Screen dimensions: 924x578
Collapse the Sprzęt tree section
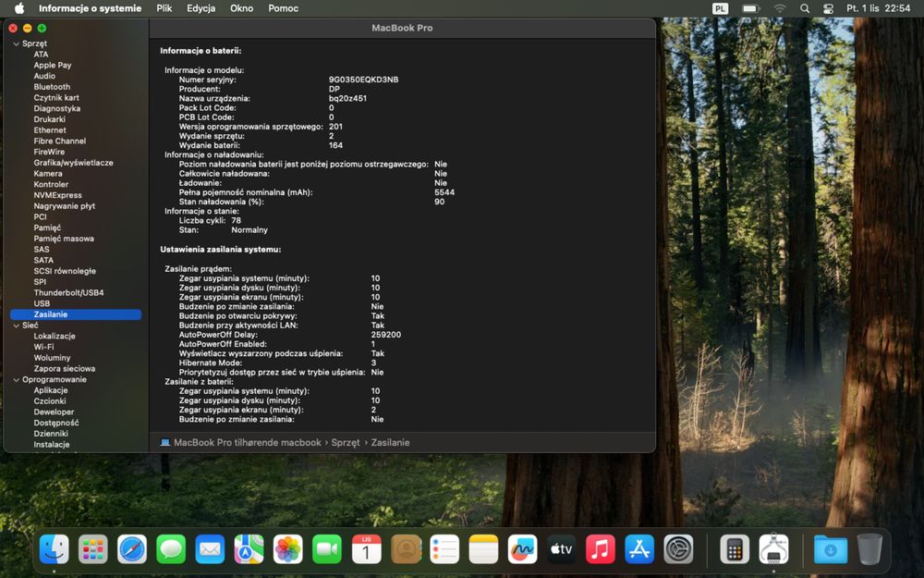(x=16, y=43)
